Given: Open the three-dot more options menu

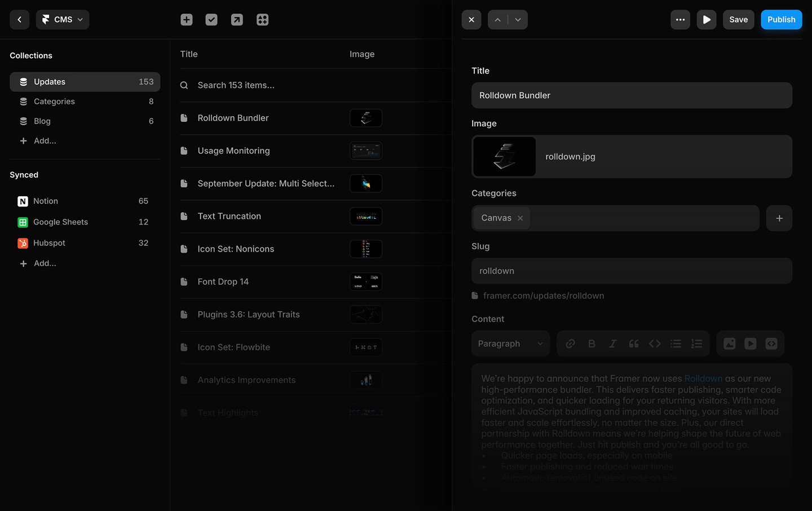Looking at the screenshot, I should [681, 20].
